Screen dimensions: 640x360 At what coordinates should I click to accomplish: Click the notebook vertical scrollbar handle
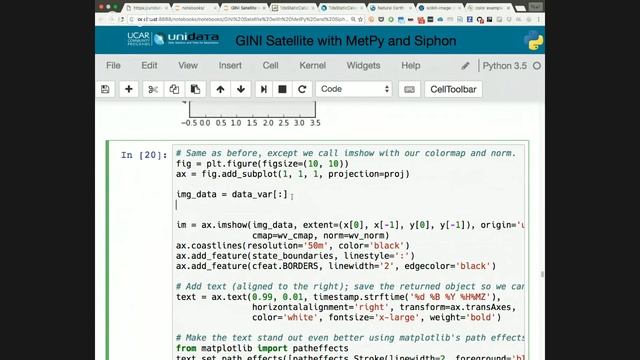click(542, 274)
